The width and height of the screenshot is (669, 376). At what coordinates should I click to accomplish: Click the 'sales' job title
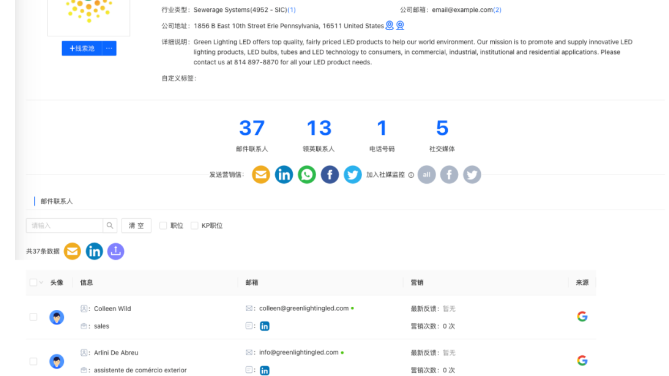[102, 326]
